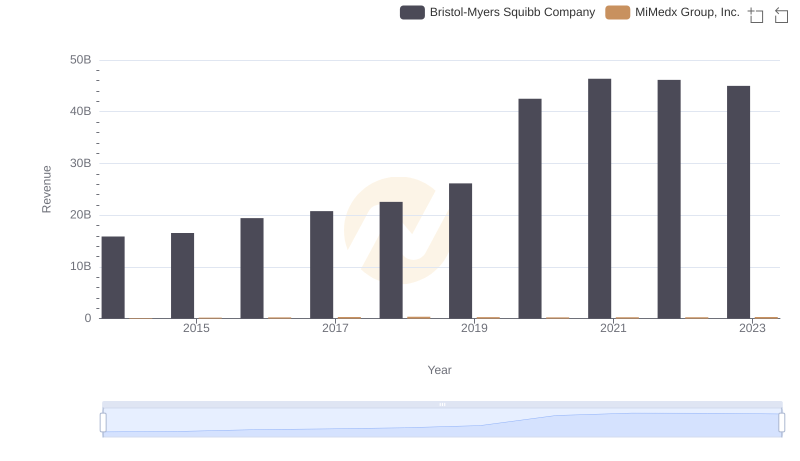The image size is (800, 461).
Task: Click the Bristol-Myers bar for 2021
Action: pos(599,199)
